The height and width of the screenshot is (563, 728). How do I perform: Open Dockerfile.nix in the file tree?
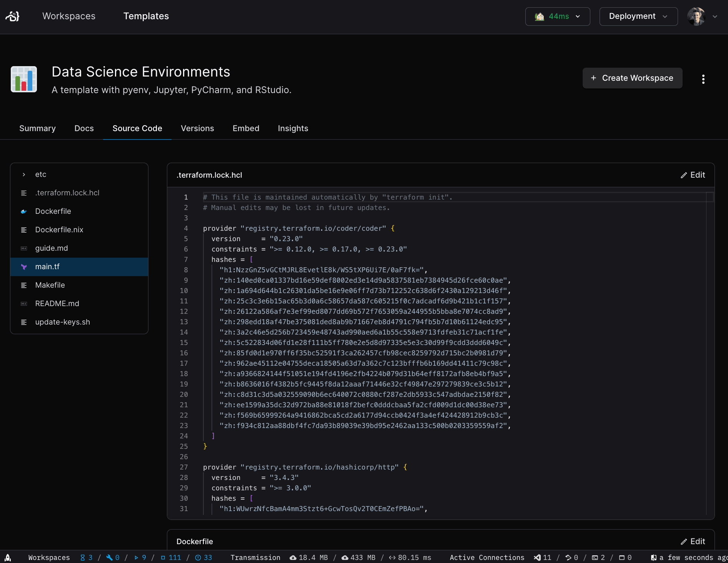click(x=79, y=230)
